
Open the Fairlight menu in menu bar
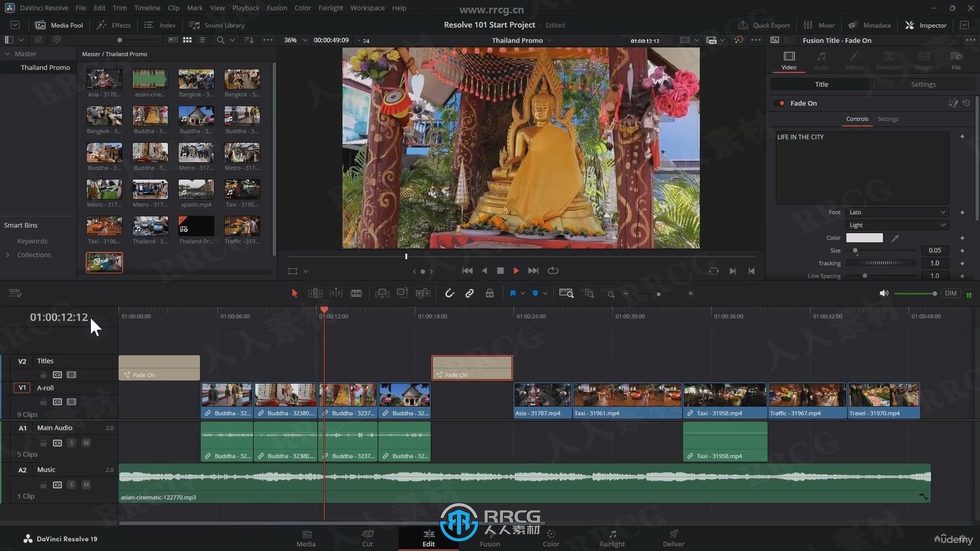click(x=331, y=8)
